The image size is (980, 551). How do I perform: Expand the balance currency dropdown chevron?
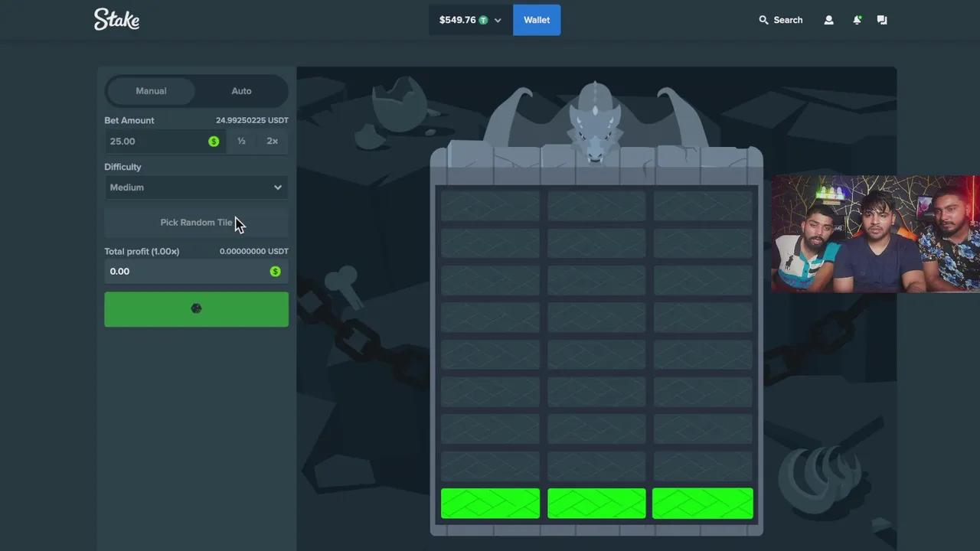coord(498,21)
